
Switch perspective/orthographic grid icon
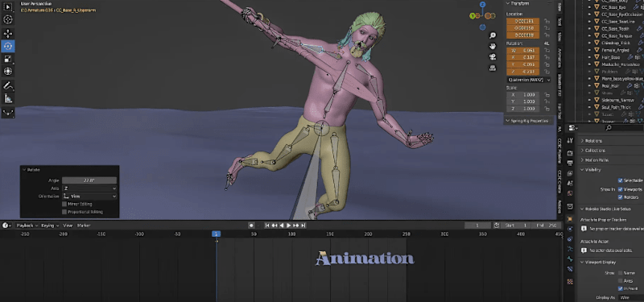tap(493, 68)
